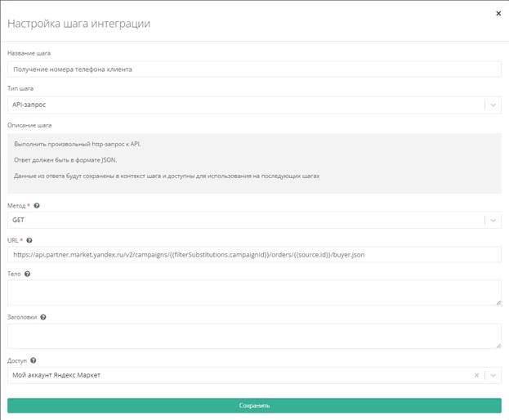
Task: Show help tooltip for Метод field
Action: click(37, 205)
